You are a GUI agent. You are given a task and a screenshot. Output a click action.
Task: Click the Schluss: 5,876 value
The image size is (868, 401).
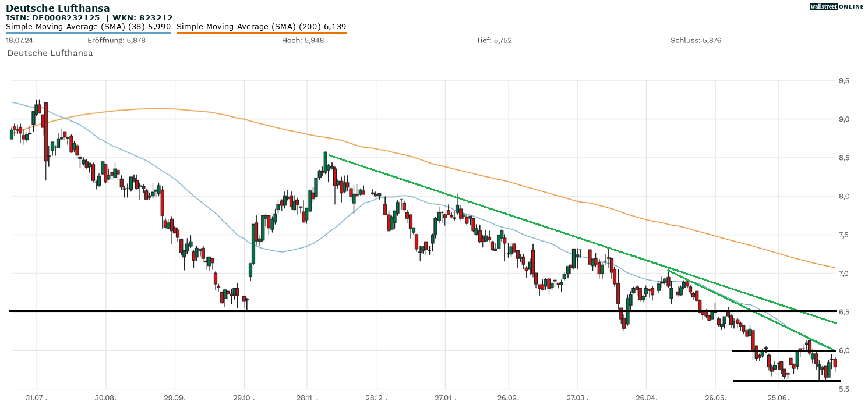coord(696,40)
